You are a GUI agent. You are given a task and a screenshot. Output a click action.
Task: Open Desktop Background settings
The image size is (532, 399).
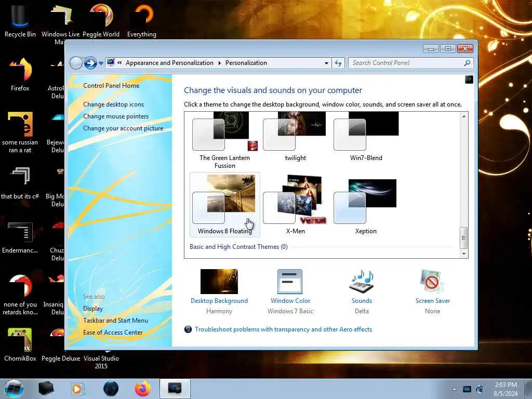pos(219,292)
